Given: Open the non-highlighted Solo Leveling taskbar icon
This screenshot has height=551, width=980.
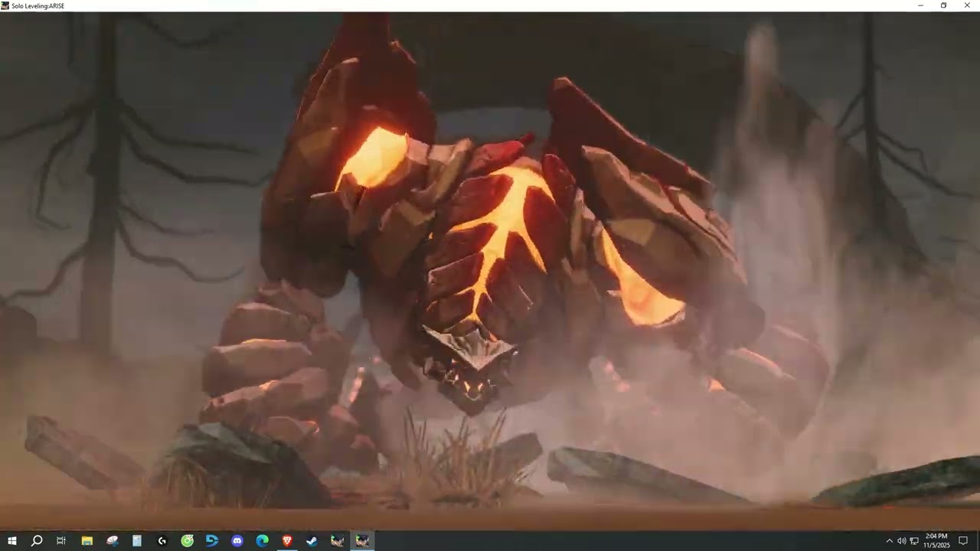Looking at the screenshot, I should coord(337,541).
